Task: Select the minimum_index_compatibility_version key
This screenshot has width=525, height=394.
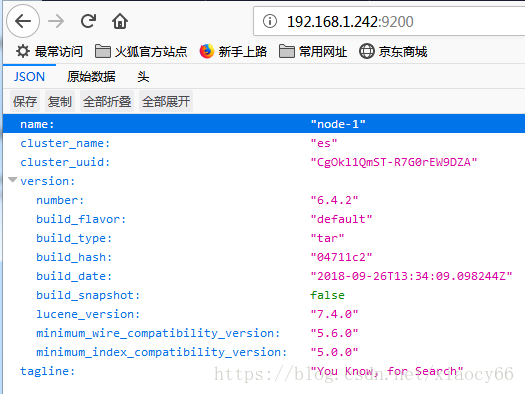Action: [x=162, y=352]
